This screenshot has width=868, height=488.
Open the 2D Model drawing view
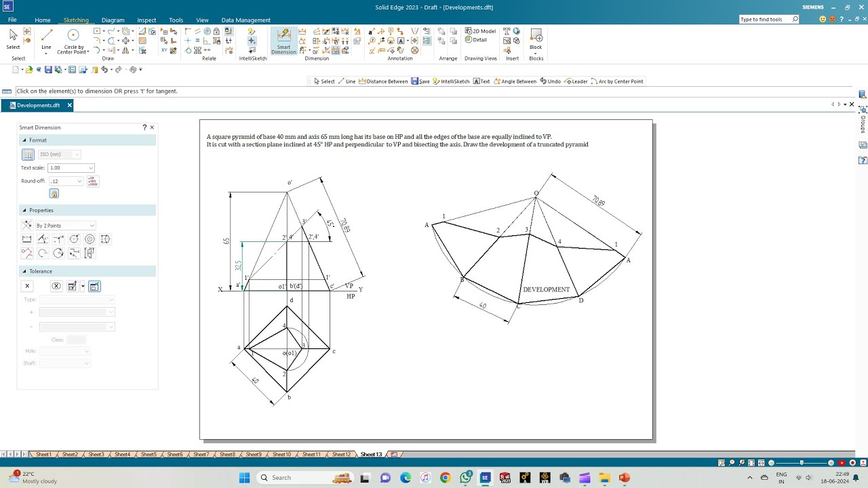(480, 31)
